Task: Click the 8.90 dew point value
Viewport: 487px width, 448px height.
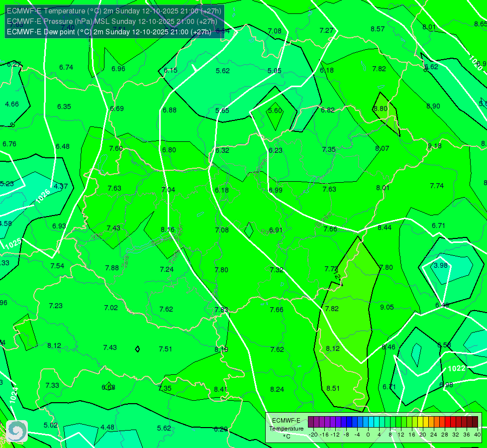Action: click(x=433, y=106)
